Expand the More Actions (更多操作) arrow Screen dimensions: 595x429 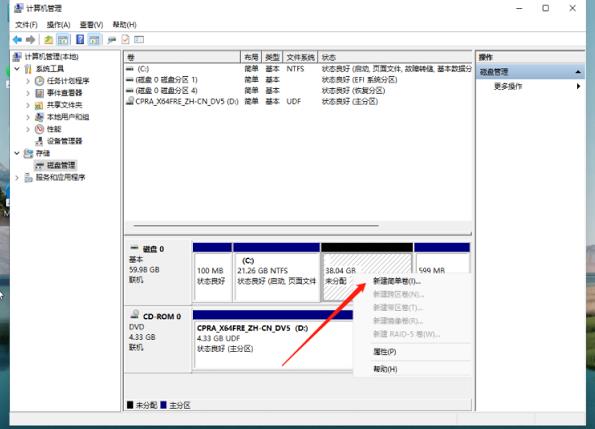click(x=578, y=86)
